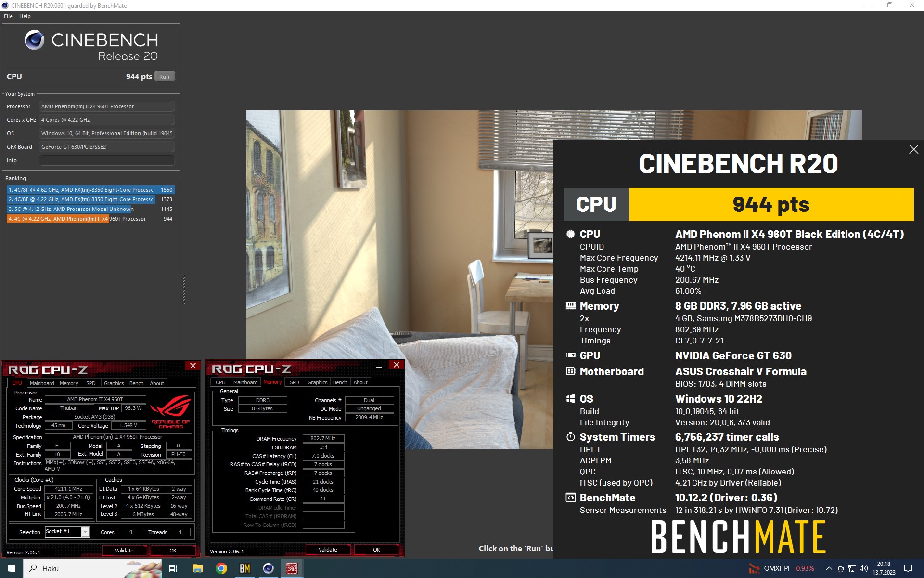Viewport: 924px width, 578px height.
Task: Click the DRAM Frequency value 802.7 MHz
Action: pos(323,438)
